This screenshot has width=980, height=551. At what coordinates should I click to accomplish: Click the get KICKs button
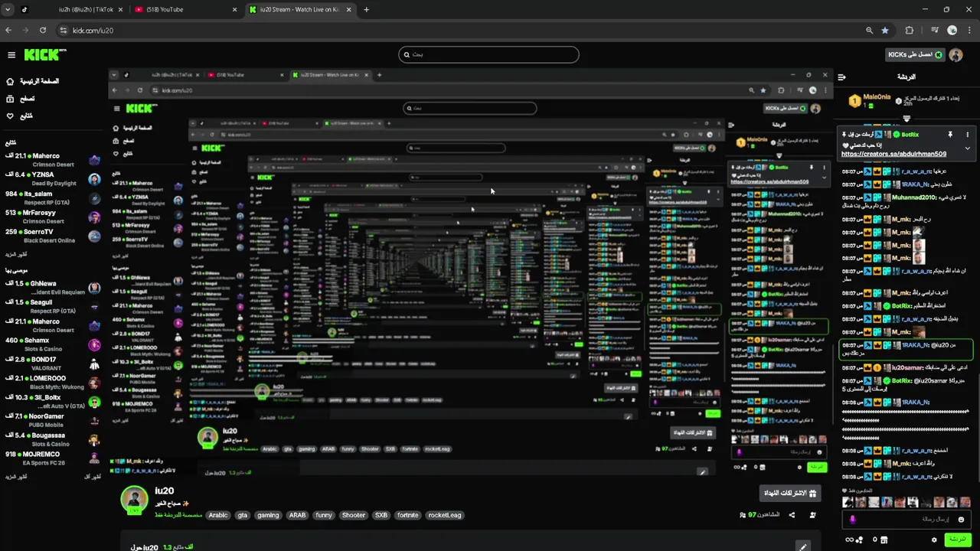[x=915, y=55]
